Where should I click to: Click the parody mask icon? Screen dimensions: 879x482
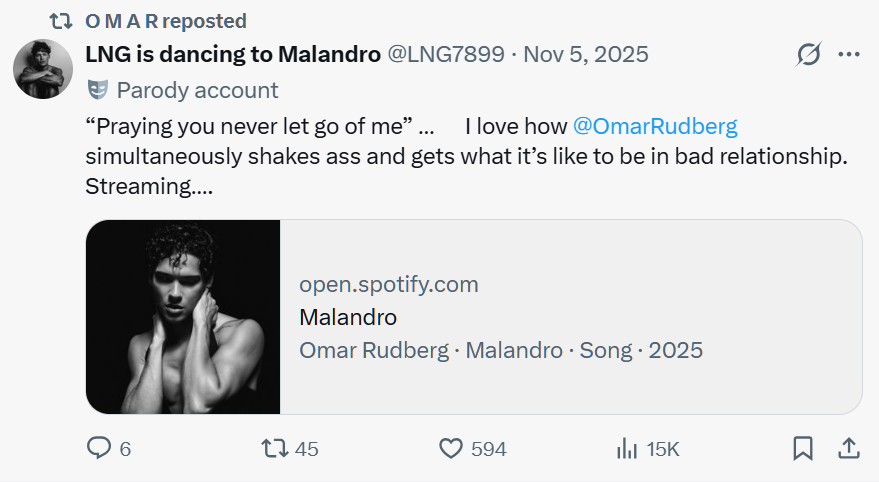click(97, 90)
